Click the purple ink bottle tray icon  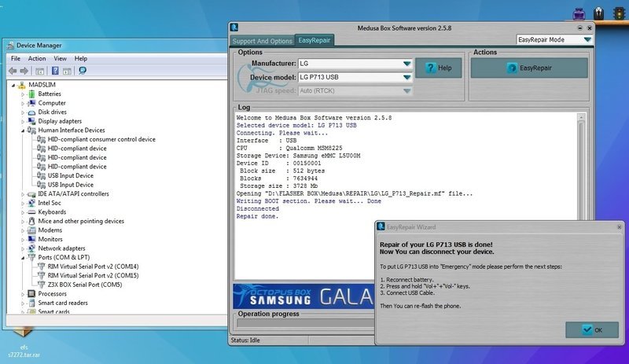(x=579, y=14)
